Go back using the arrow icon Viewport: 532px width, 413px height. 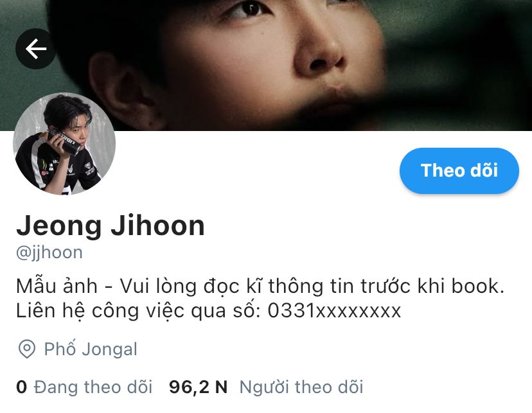pyautogui.click(x=36, y=49)
